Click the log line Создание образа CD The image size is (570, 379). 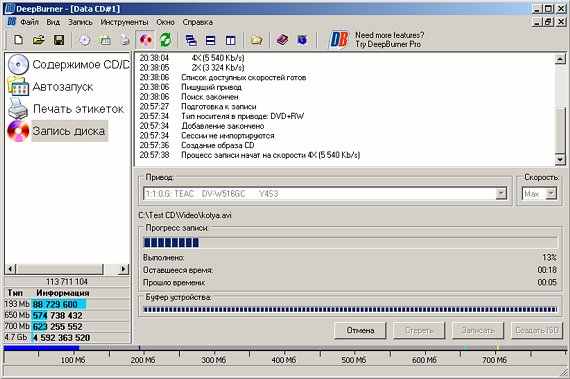pos(218,145)
